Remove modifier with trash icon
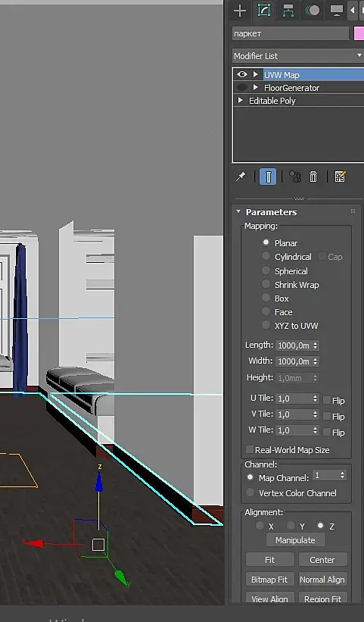 [313, 177]
